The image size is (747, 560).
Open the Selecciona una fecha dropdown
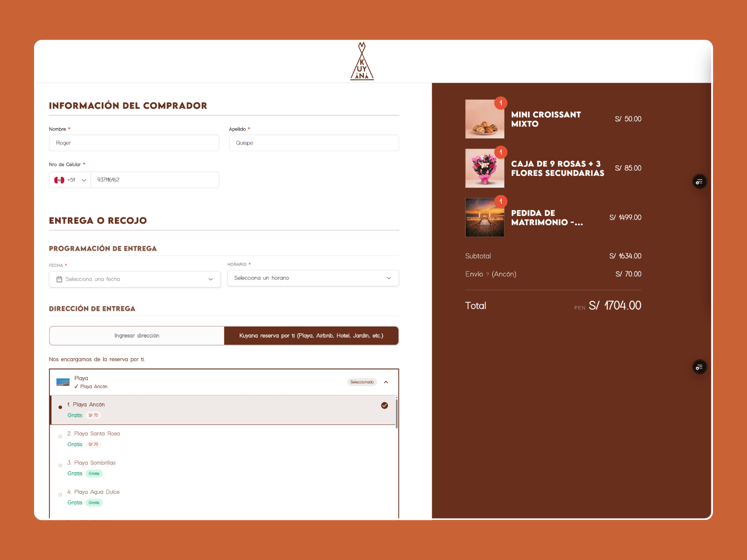point(135,279)
